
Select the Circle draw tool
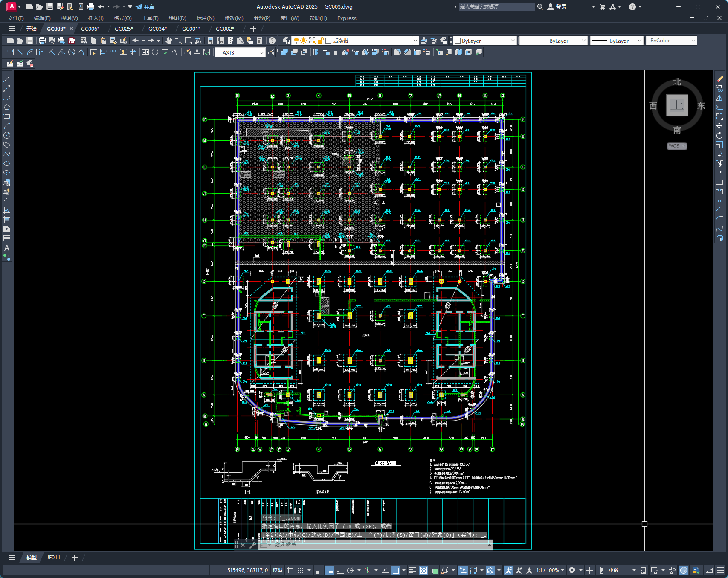[x=7, y=135]
